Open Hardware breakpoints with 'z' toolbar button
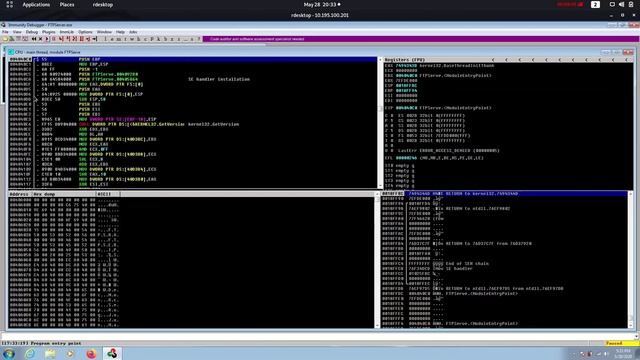640x360 pixels. (172, 39)
